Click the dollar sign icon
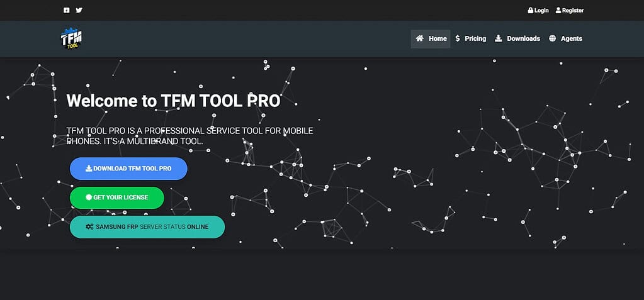This screenshot has height=300, width=644. click(458, 38)
